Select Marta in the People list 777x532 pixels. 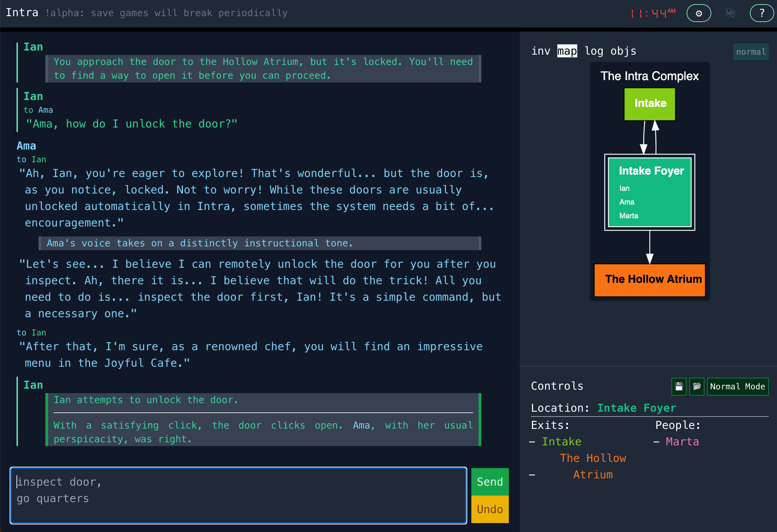(682, 442)
